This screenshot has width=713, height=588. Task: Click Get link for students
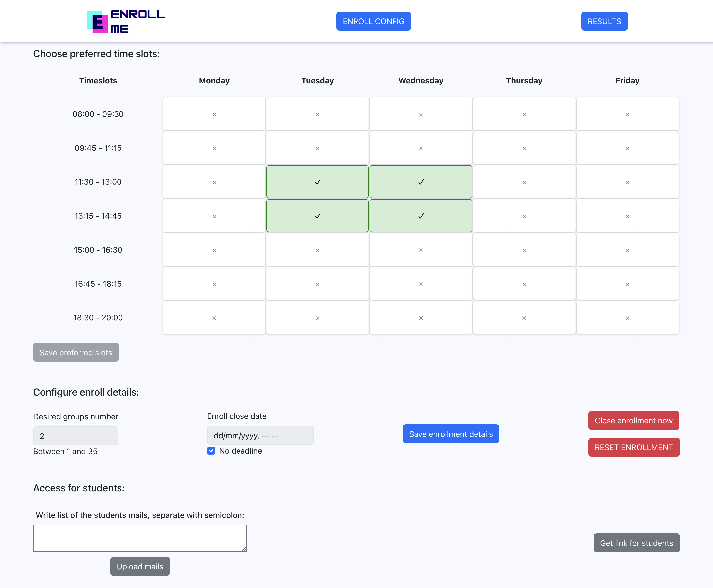[636, 543]
